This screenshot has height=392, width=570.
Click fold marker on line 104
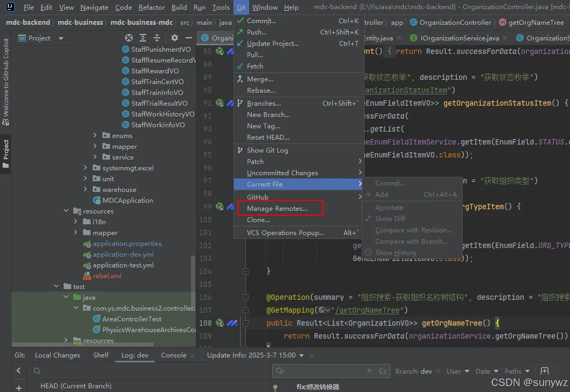[246, 271]
